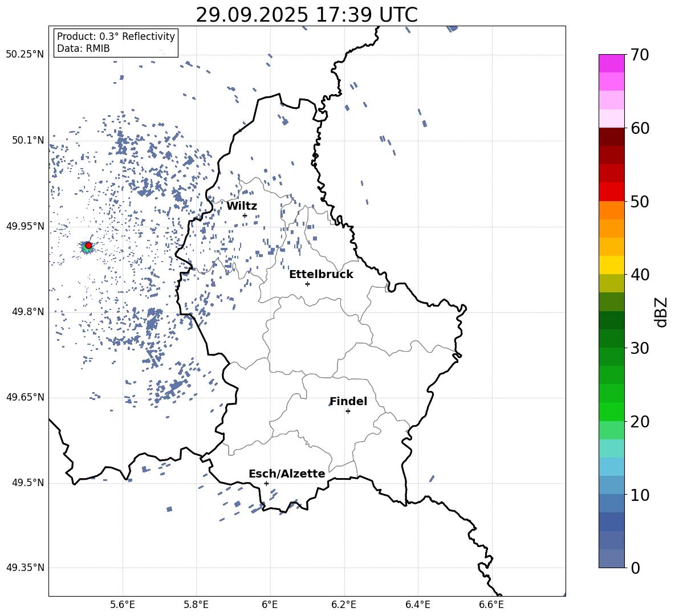Click the 50 tick on colorbar
The image size is (675, 616).
[640, 201]
